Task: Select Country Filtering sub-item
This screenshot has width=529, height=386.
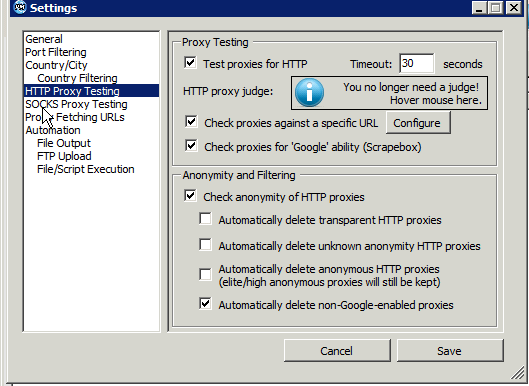Action: (77, 78)
